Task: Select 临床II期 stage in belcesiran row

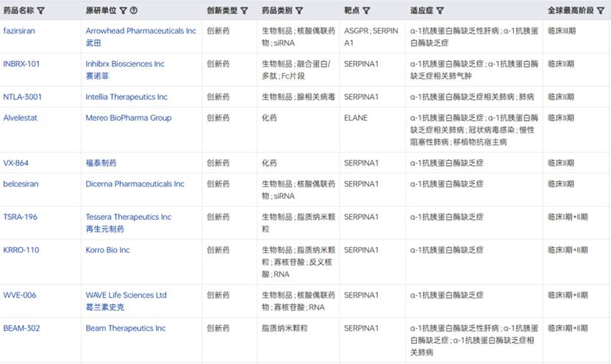Action: click(561, 184)
